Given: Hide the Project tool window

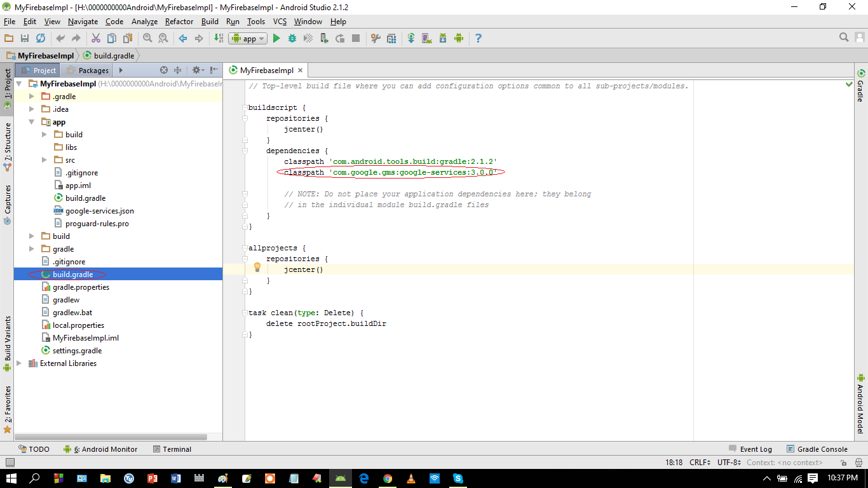Looking at the screenshot, I should point(214,70).
